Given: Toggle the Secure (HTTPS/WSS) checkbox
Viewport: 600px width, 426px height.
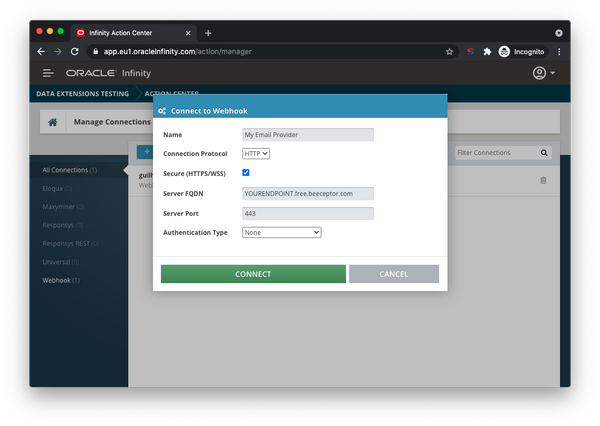Looking at the screenshot, I should 246,173.
